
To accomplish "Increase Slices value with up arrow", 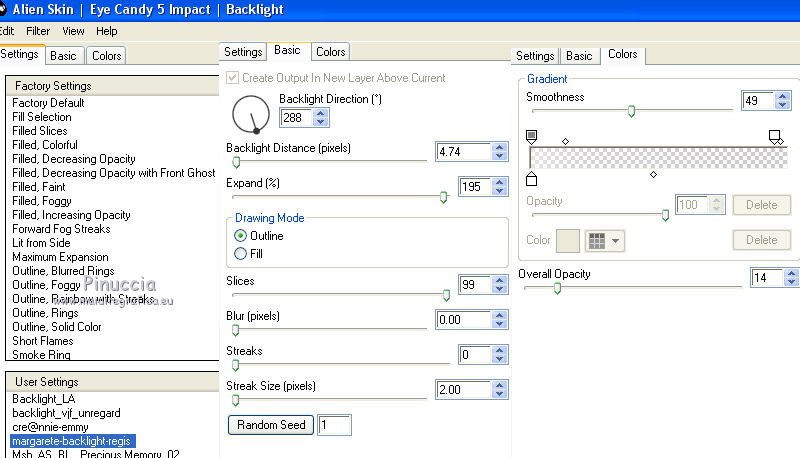I will tap(499, 279).
